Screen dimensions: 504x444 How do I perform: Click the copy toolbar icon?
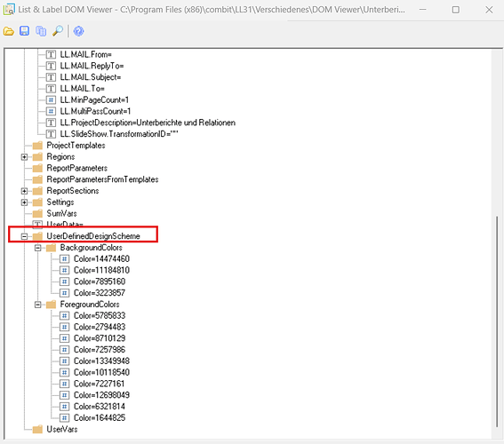click(41, 31)
